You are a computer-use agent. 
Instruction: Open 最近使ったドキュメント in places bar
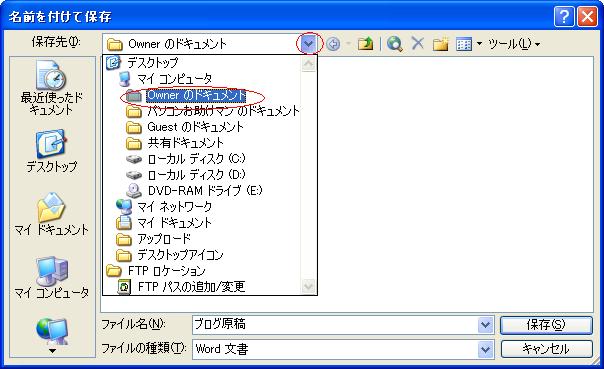coord(51,88)
